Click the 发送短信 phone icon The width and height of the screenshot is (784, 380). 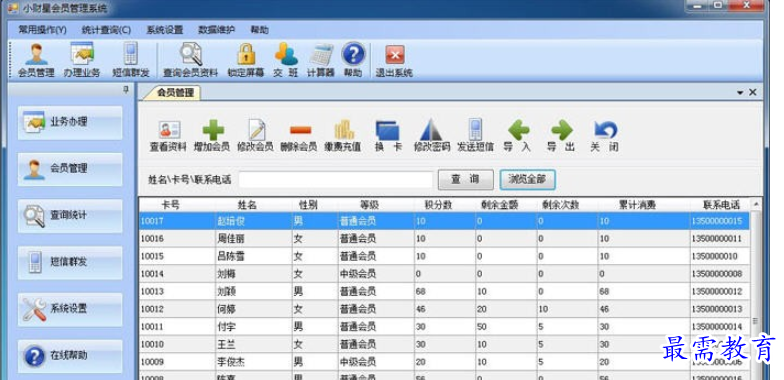[x=475, y=136]
